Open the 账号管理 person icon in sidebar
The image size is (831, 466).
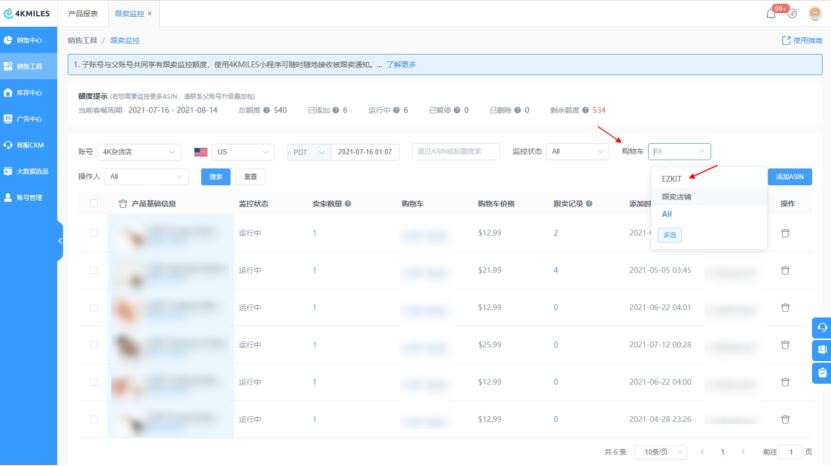click(x=8, y=197)
